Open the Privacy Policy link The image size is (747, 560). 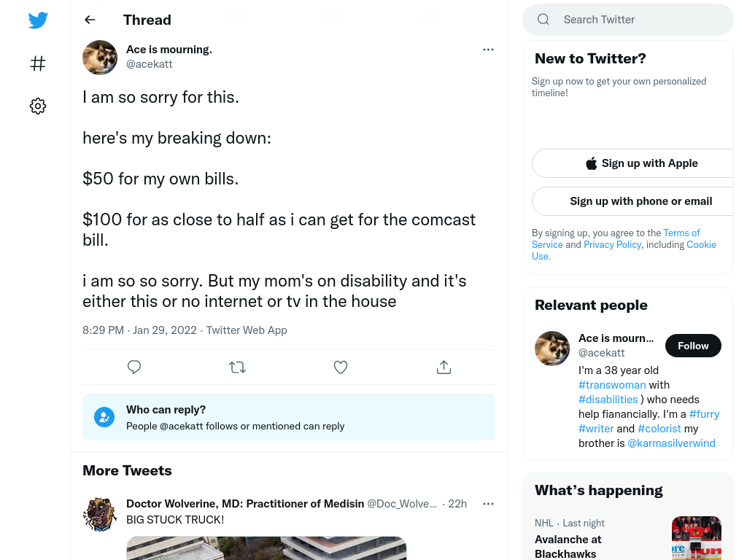(612, 244)
